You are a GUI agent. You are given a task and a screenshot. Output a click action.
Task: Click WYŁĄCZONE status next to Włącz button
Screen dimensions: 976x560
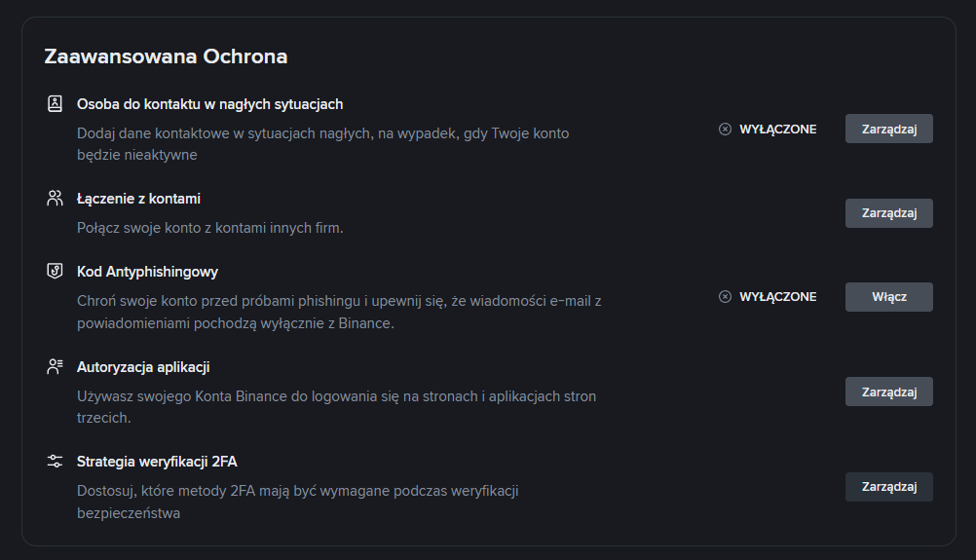(777, 297)
